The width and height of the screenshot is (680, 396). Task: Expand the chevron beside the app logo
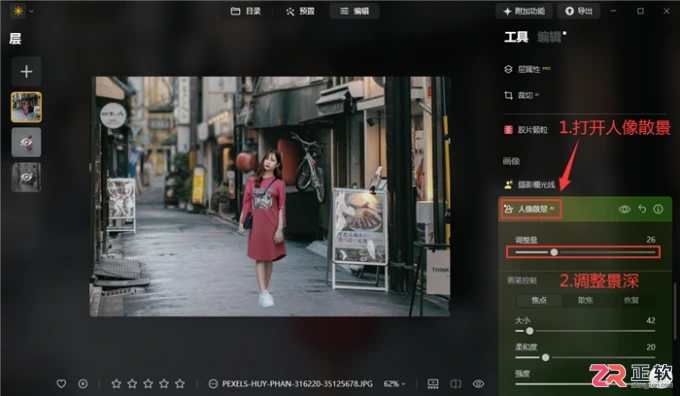[31, 11]
